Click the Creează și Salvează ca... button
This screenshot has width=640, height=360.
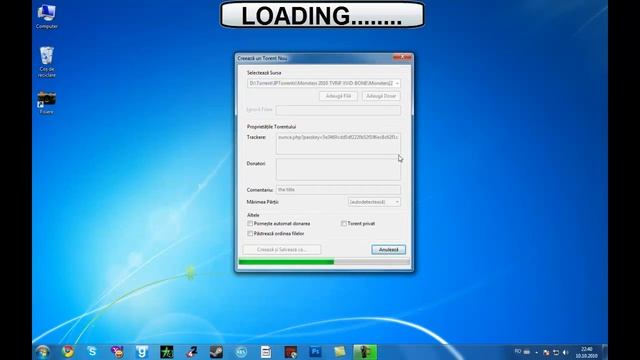pyautogui.click(x=282, y=249)
